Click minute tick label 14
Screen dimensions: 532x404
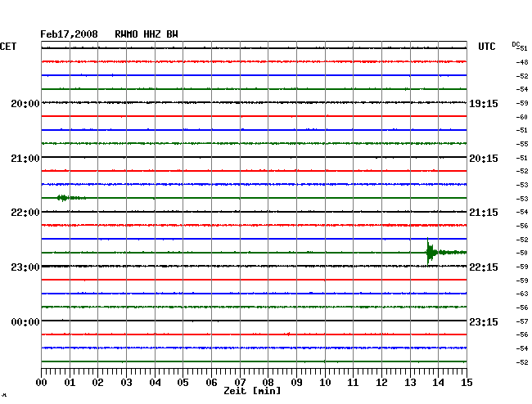coord(439,382)
